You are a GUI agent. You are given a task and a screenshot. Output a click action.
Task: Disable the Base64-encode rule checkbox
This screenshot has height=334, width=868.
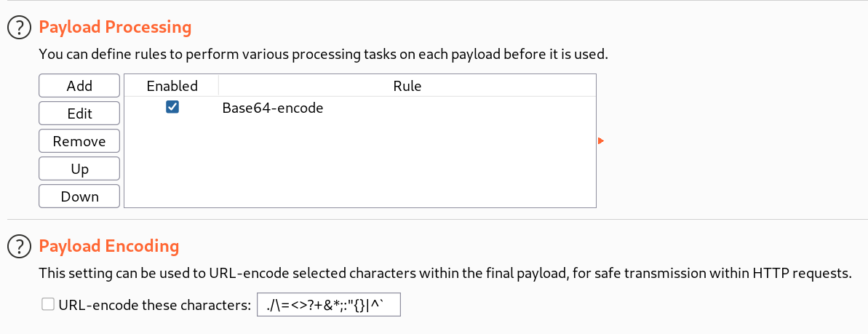pyautogui.click(x=172, y=108)
